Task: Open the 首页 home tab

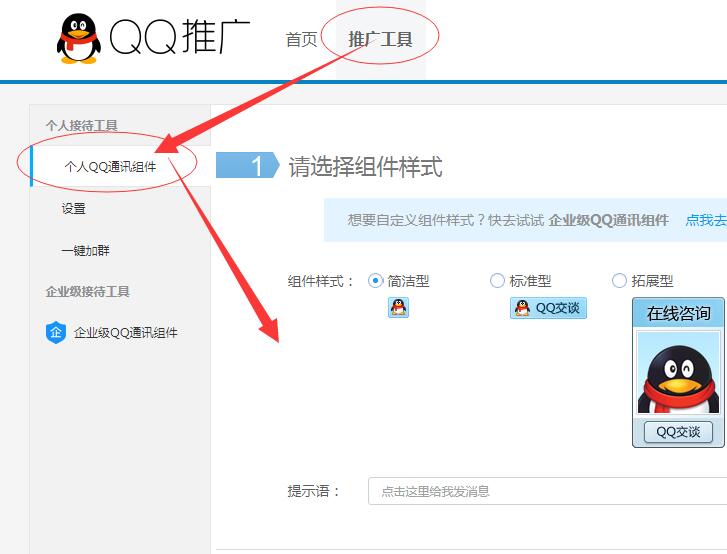Action: (x=301, y=39)
